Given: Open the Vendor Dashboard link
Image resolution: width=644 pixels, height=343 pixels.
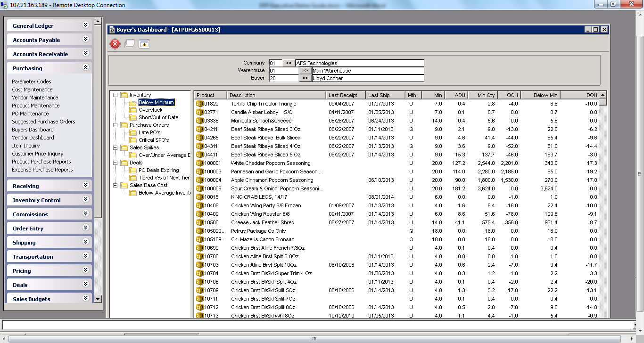Looking at the screenshot, I should tap(33, 137).
